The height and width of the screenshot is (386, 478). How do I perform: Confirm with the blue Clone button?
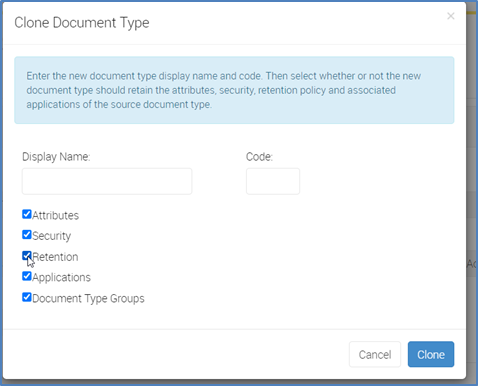pos(431,354)
